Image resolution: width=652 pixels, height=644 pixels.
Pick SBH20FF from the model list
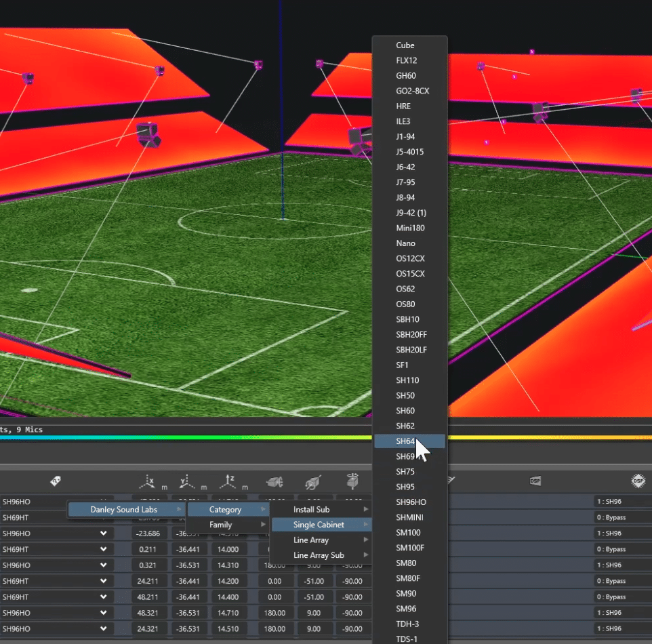click(x=409, y=334)
